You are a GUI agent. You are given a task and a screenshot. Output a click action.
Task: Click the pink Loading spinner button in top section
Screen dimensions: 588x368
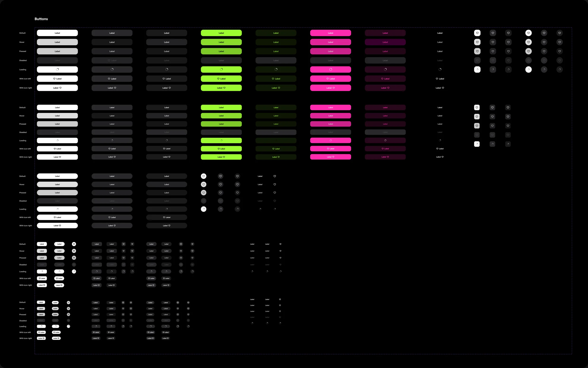(331, 70)
